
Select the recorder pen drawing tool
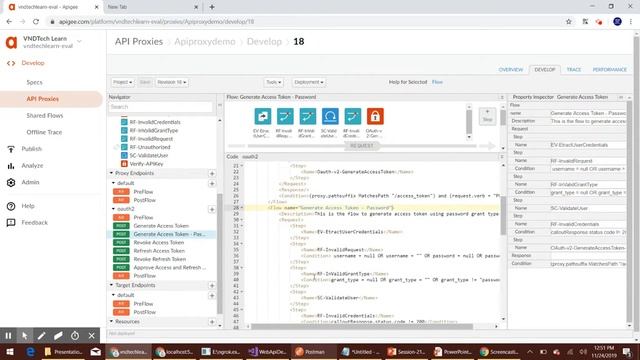click(x=41, y=336)
